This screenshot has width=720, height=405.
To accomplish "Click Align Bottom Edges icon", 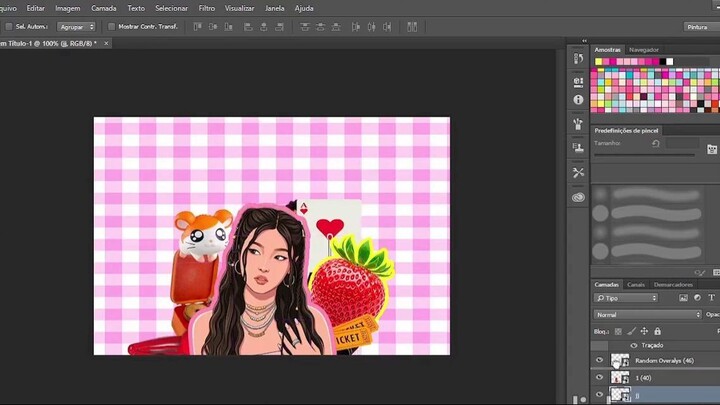I will pyautogui.click(x=229, y=27).
